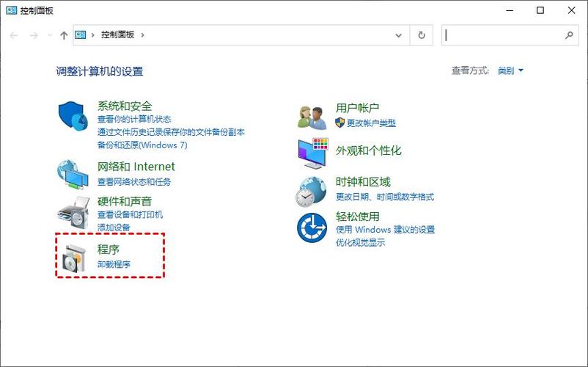Click the 轻松使用 accessibility icon

[312, 228]
